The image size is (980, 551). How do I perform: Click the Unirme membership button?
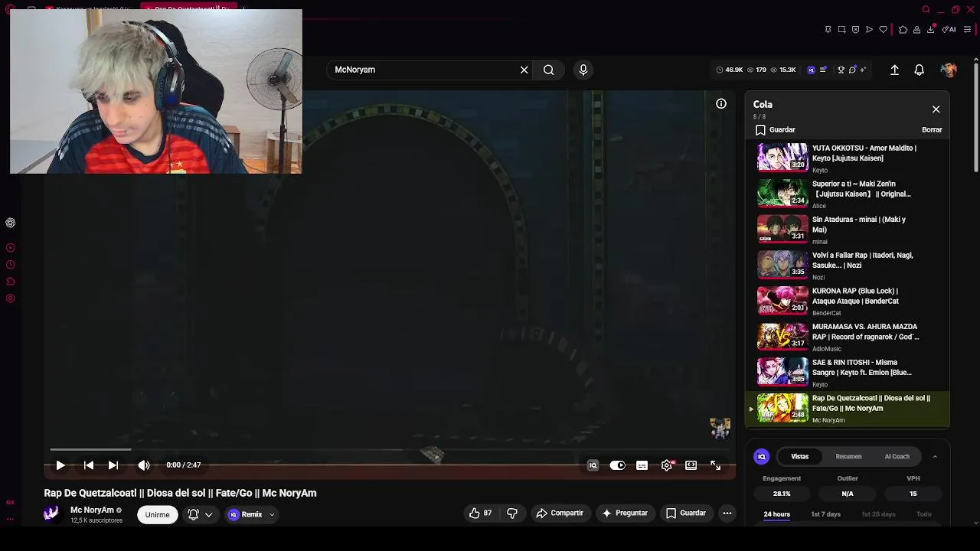157,515
